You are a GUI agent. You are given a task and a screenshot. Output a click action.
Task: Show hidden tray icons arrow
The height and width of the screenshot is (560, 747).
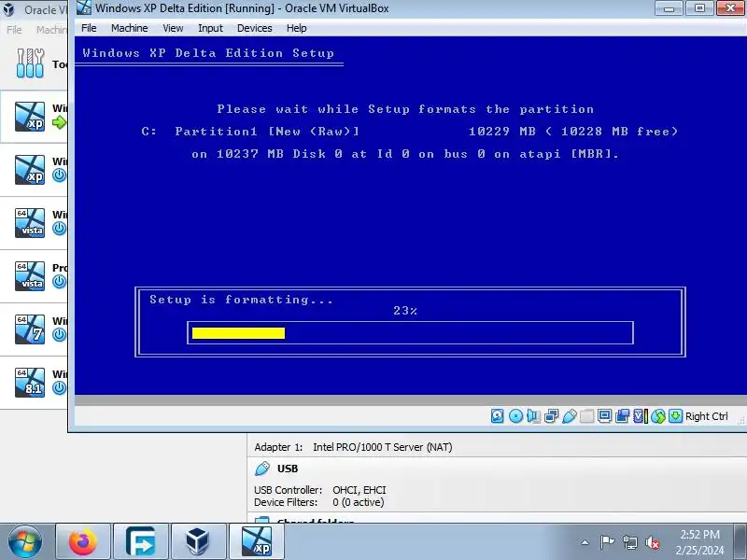click(585, 542)
